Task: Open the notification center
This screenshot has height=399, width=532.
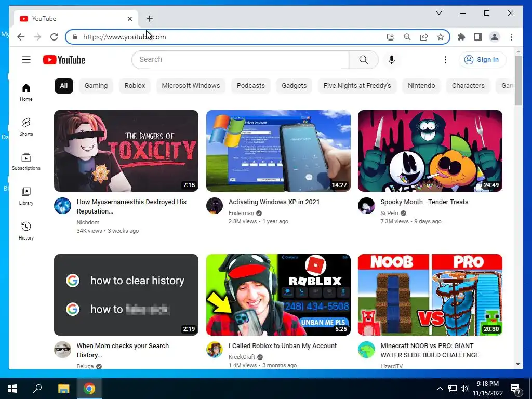Action: click(x=516, y=389)
